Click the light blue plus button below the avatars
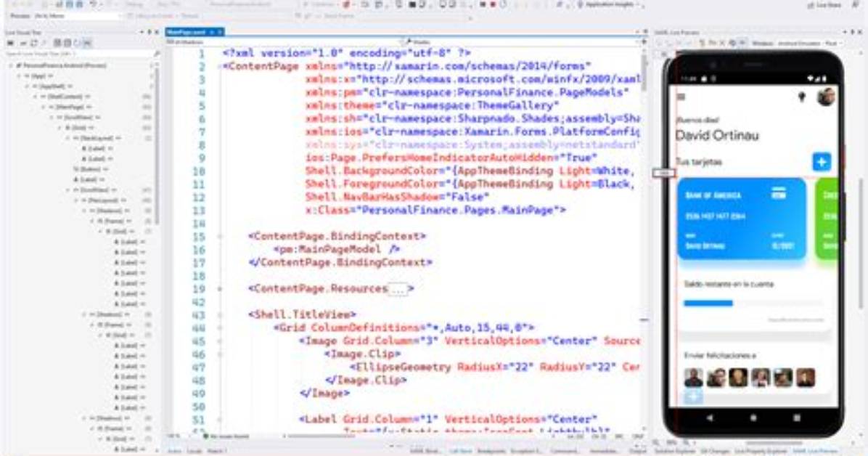Screen dimensions: 868x456 [x=693, y=396]
